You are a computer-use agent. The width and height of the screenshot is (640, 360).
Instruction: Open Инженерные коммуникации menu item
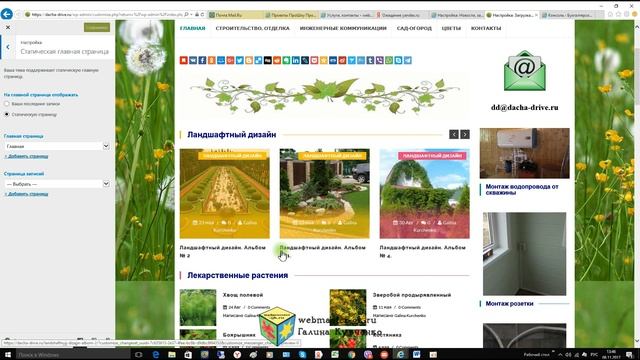coord(343,28)
